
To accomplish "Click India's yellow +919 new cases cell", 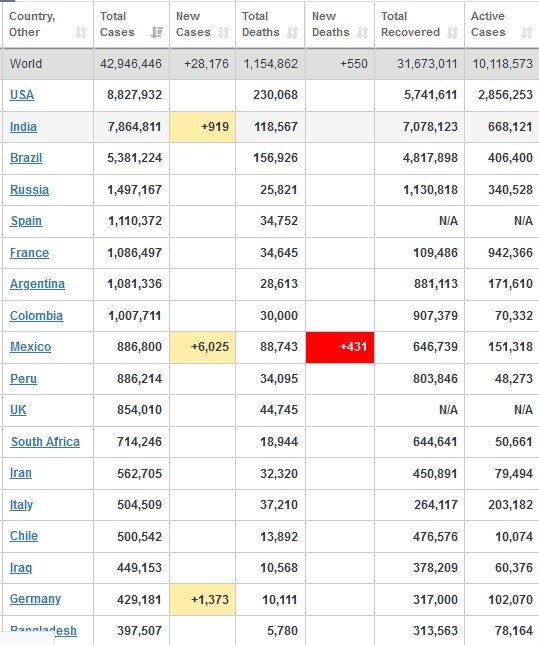I will [202, 127].
